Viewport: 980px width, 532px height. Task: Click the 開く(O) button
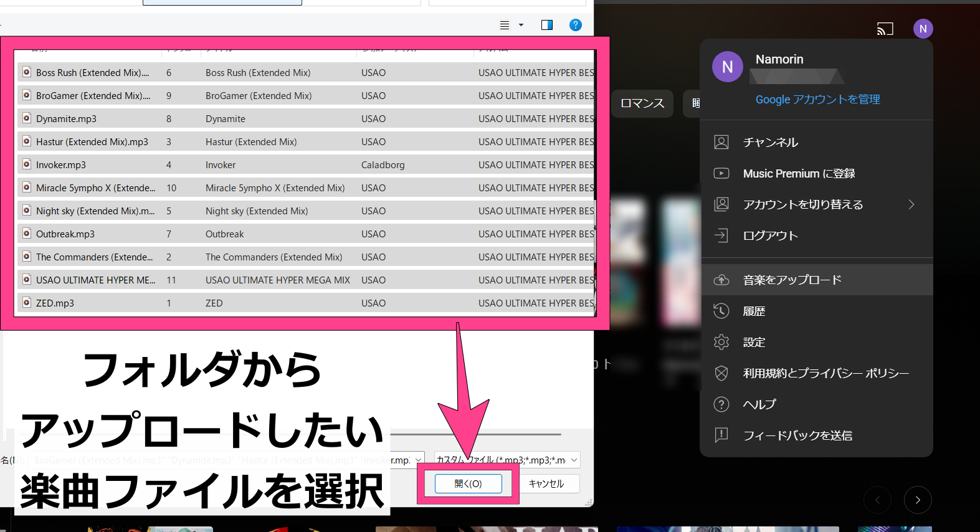coord(468,483)
